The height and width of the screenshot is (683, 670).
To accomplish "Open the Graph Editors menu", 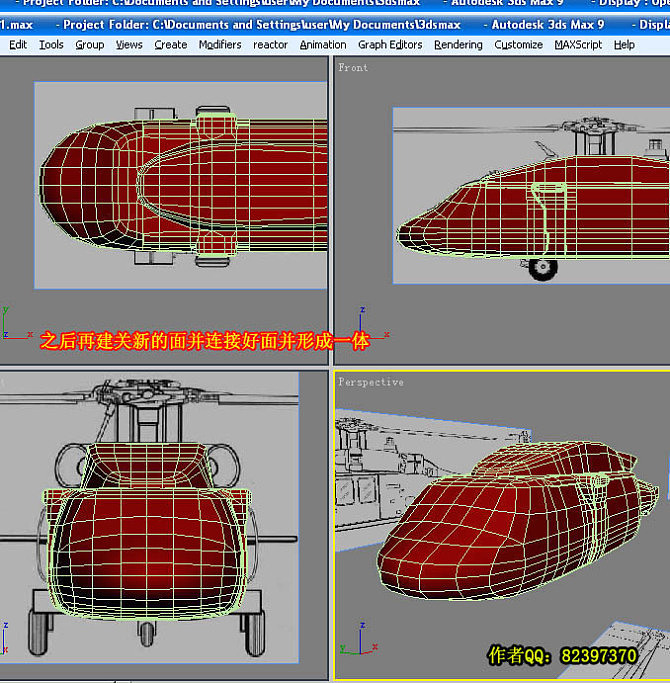I will tap(390, 45).
